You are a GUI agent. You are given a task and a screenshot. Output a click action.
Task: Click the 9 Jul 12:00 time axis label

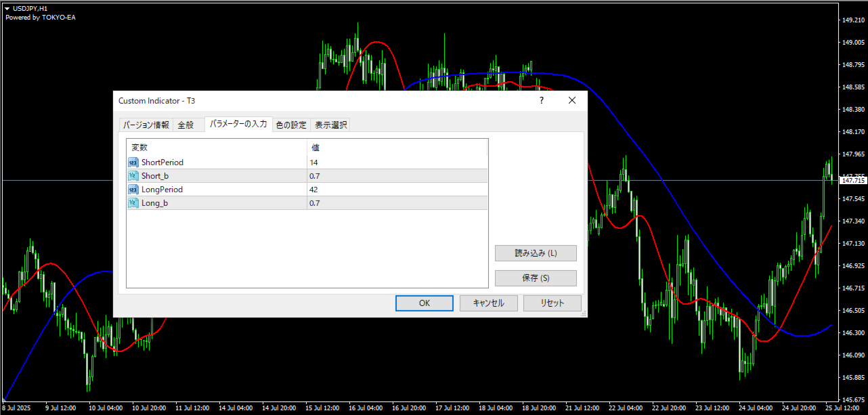point(60,408)
